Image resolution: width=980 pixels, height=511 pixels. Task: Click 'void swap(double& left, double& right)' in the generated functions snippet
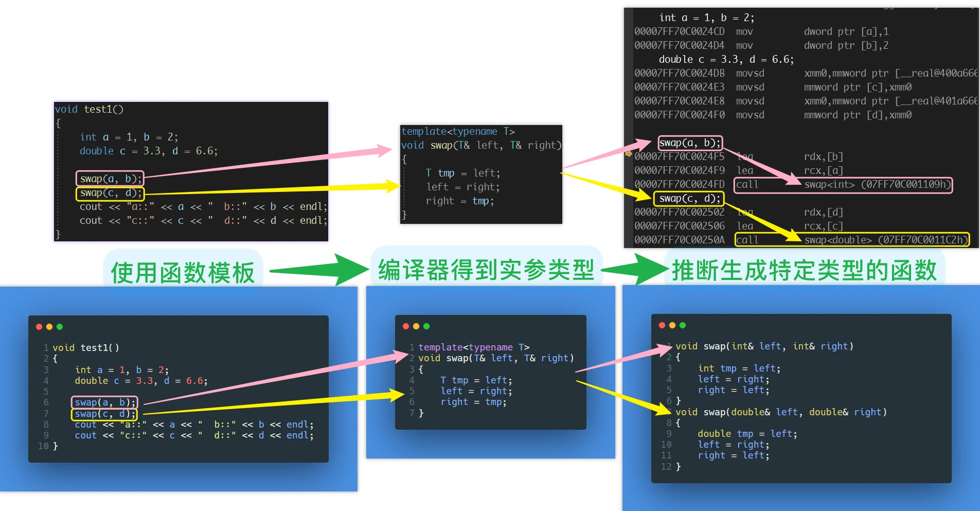[x=781, y=412]
